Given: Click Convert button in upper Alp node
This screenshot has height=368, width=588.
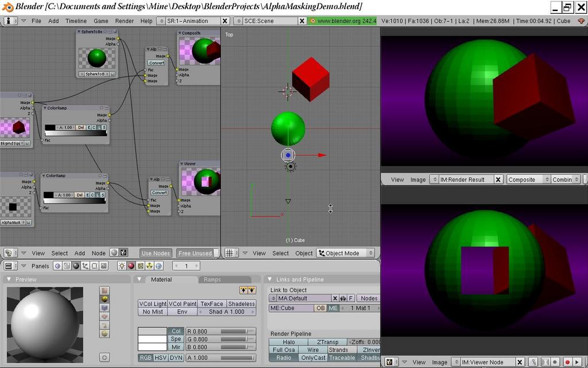Looking at the screenshot, I should [x=156, y=63].
